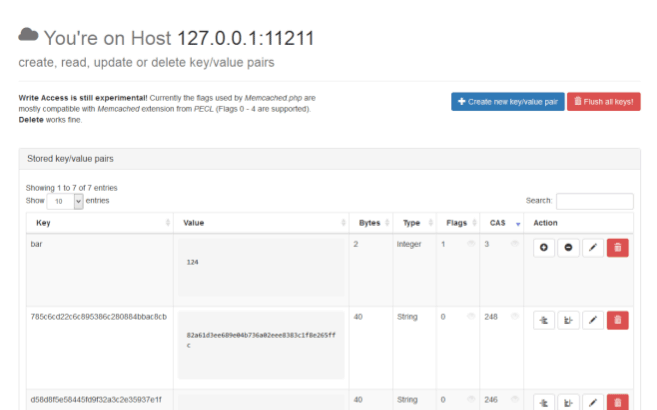Click the Bytes value 2 for bar
This screenshot has height=410, width=657.
point(356,244)
